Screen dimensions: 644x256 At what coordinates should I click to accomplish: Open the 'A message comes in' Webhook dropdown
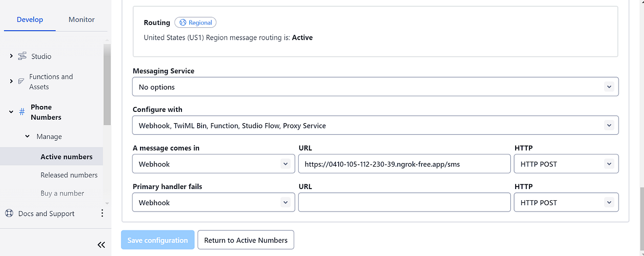click(213, 164)
